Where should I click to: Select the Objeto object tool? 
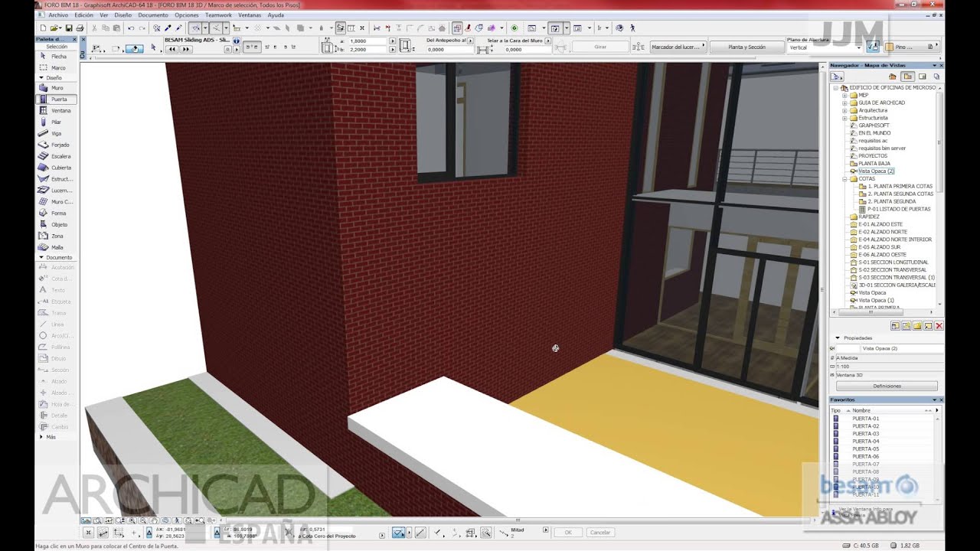point(57,225)
